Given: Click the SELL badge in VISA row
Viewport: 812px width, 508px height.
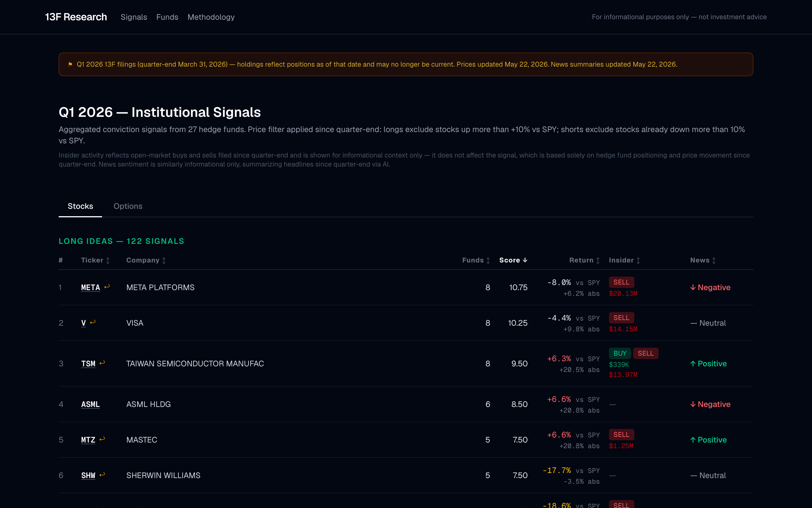Looking at the screenshot, I should point(621,318).
